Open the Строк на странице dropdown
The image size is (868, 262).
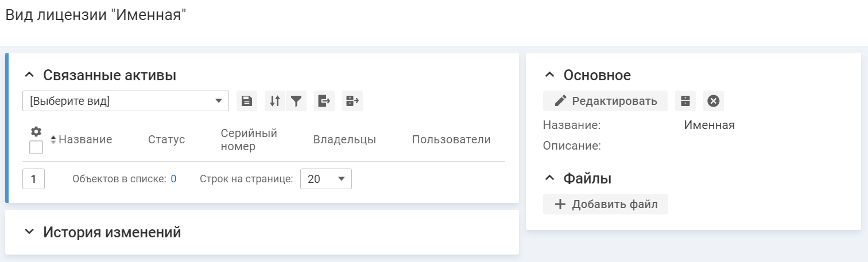tap(325, 179)
